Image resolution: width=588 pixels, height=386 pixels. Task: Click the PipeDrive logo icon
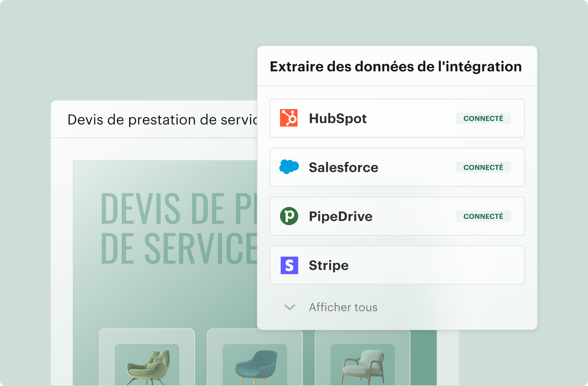pyautogui.click(x=289, y=216)
